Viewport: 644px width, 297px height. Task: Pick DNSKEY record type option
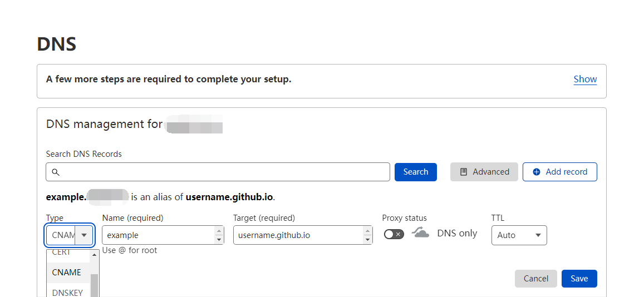pyautogui.click(x=67, y=293)
